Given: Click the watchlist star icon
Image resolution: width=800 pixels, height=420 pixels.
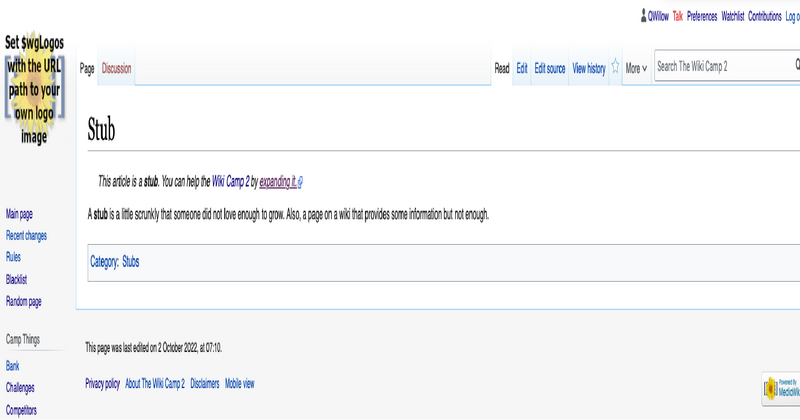Looking at the screenshot, I should 615,68.
